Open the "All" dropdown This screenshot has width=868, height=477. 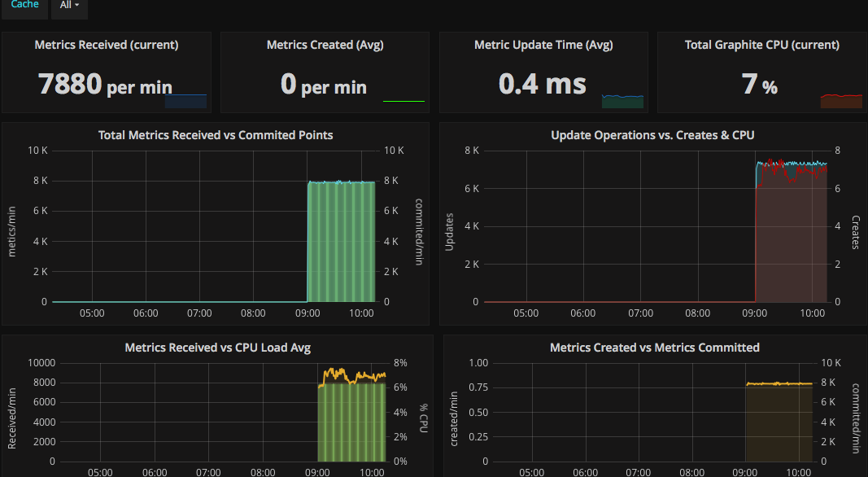68,5
